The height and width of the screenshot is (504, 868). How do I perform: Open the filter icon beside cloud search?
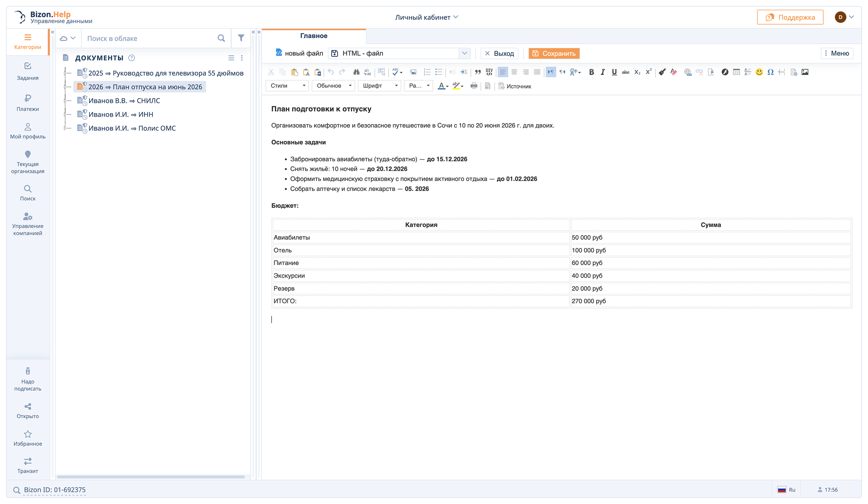(x=241, y=38)
